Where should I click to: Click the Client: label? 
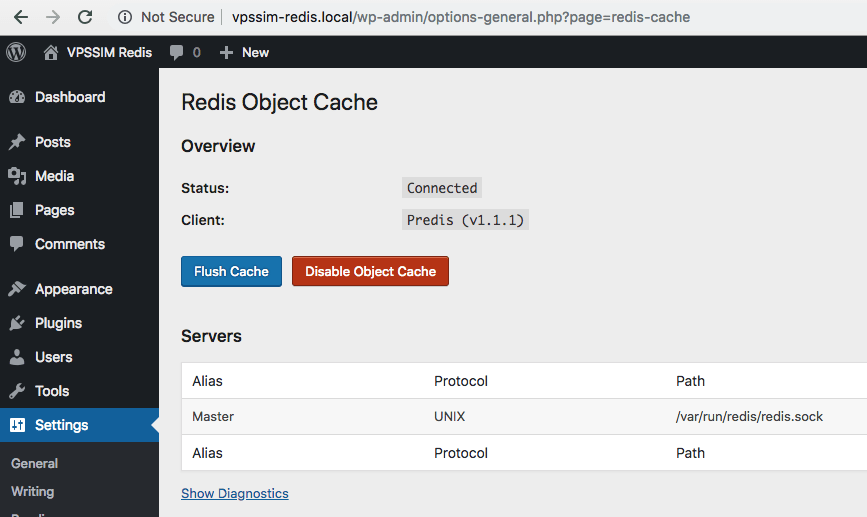pyautogui.click(x=203, y=220)
